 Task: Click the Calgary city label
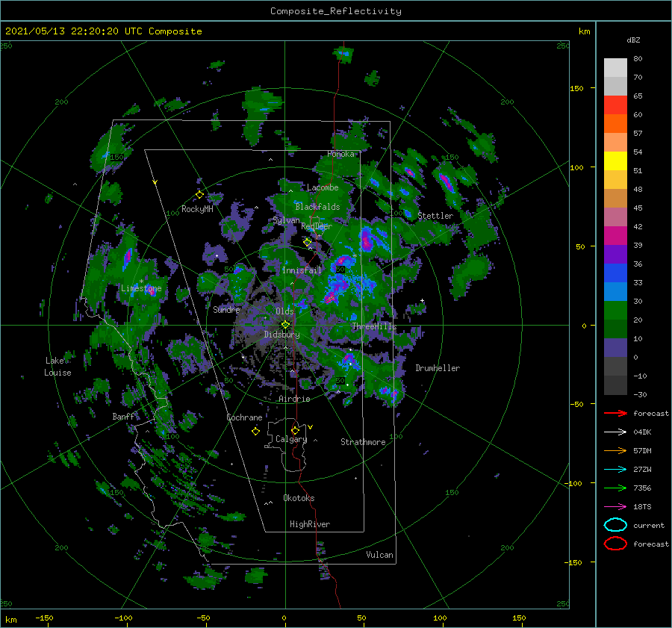[291, 439]
